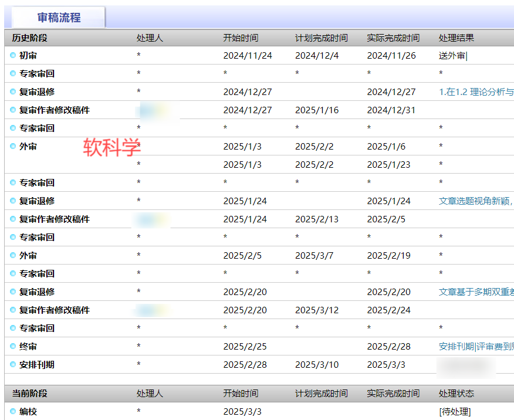Viewport: 514px width, 420px height.
Task: Click the bullet icon beside 终审
Action: tap(13, 346)
